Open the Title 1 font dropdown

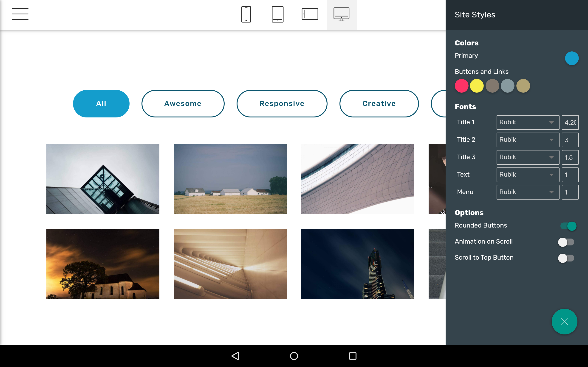(528, 122)
